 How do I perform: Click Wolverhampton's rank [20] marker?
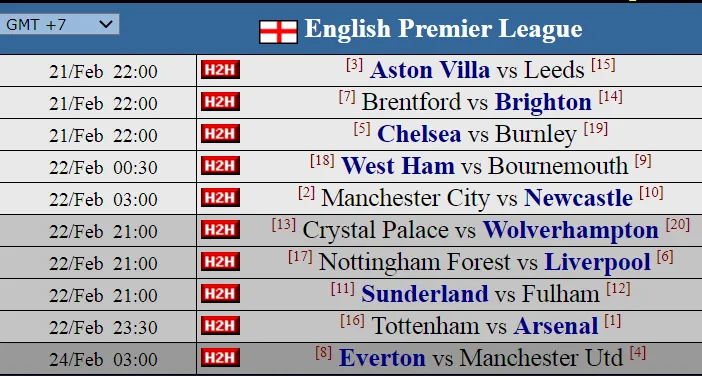click(x=678, y=225)
